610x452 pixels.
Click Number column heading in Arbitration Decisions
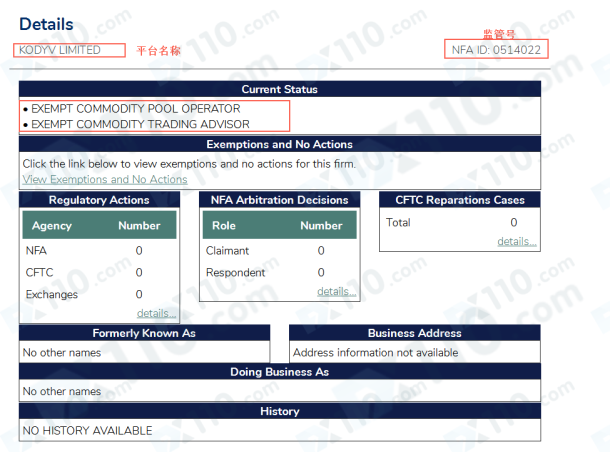pyautogui.click(x=321, y=226)
